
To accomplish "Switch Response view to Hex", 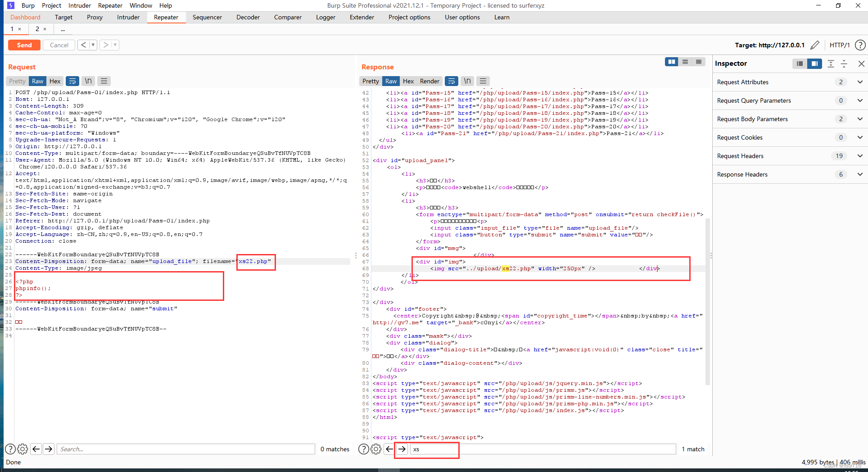I will [x=408, y=81].
